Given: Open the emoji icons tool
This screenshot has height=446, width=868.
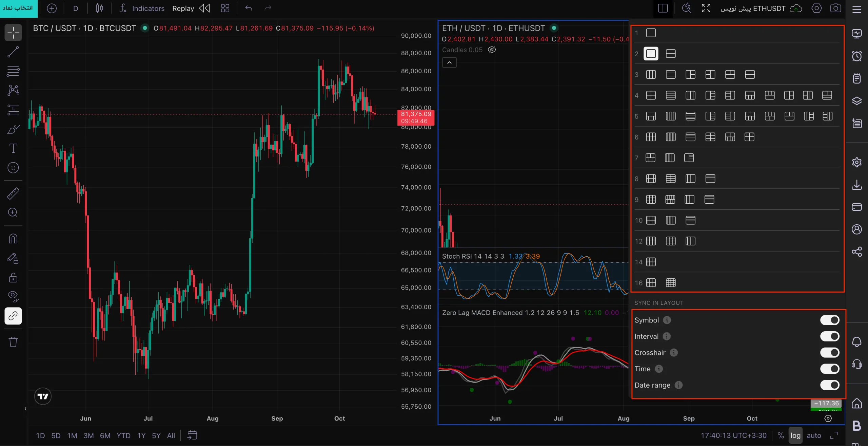Looking at the screenshot, I should [13, 168].
